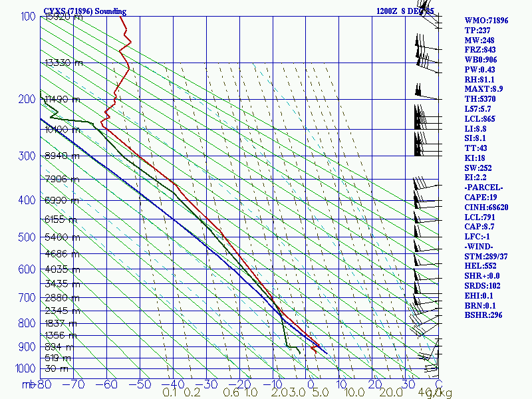Screen dimensions: 532x399
Task: Click the '5.0' mixing ratio label
Action: (x=321, y=393)
